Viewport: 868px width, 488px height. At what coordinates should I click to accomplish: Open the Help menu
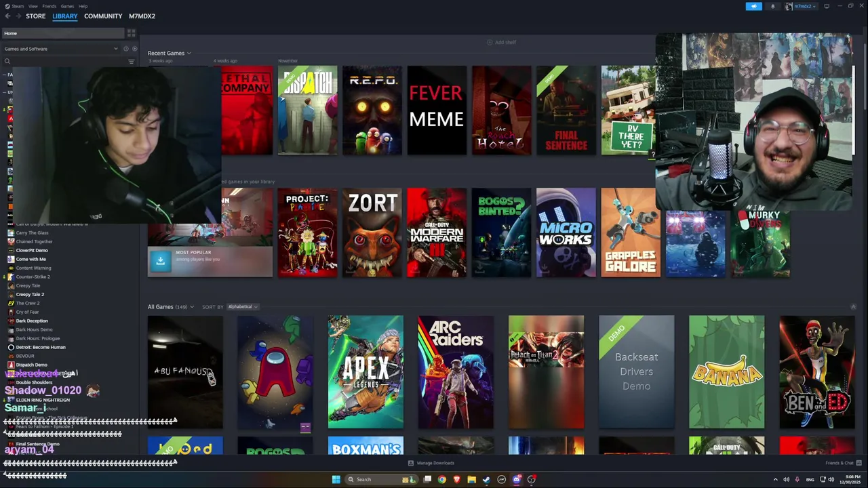pyautogui.click(x=83, y=6)
